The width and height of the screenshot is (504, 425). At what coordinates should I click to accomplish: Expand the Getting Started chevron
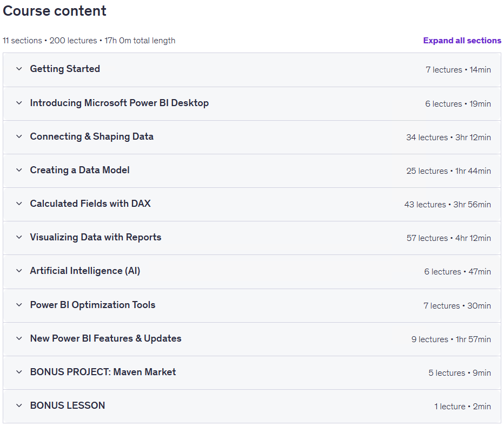pyautogui.click(x=19, y=69)
